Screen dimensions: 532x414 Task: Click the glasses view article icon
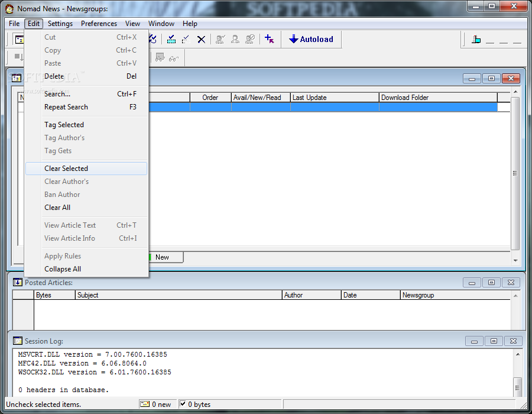pyautogui.click(x=174, y=59)
